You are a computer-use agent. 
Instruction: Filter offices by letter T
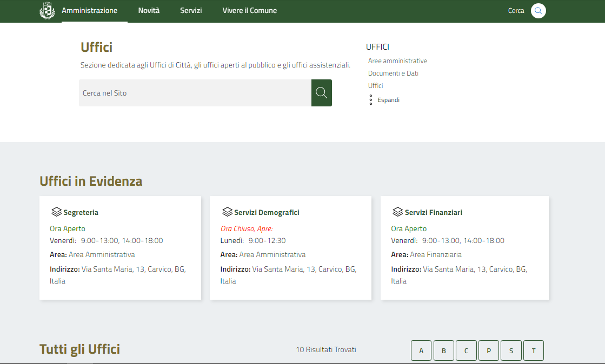click(534, 350)
